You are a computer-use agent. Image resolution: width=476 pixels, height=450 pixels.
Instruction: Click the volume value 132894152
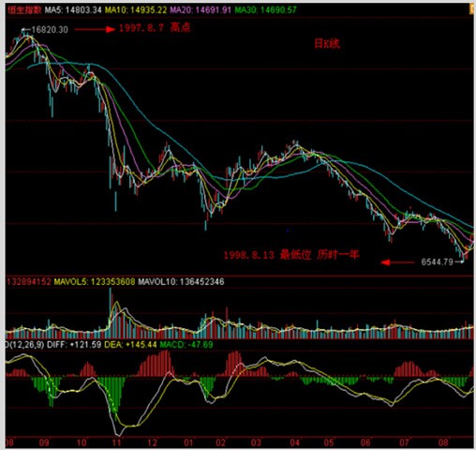click(x=28, y=282)
